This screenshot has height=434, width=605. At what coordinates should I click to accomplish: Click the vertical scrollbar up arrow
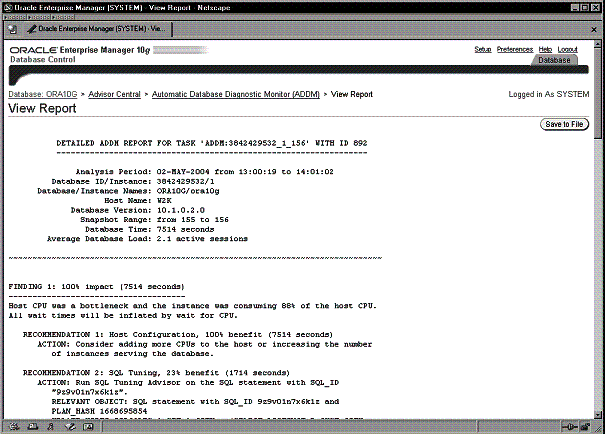click(x=598, y=43)
